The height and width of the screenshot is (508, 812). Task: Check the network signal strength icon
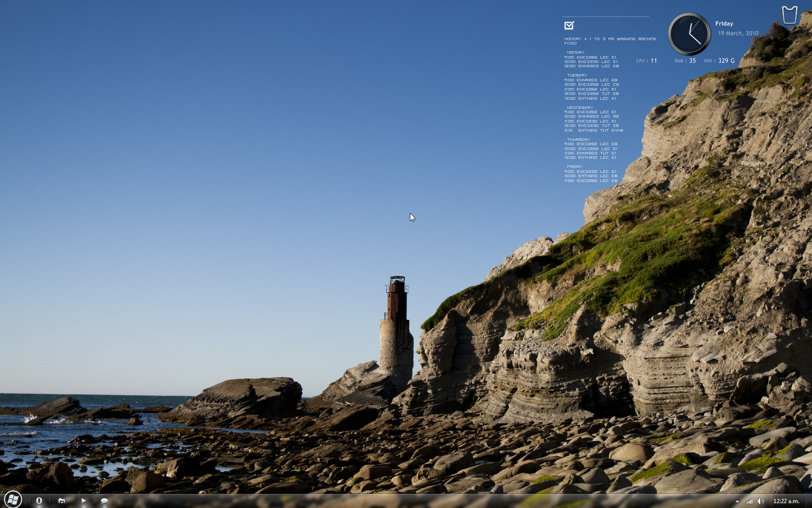point(749,501)
